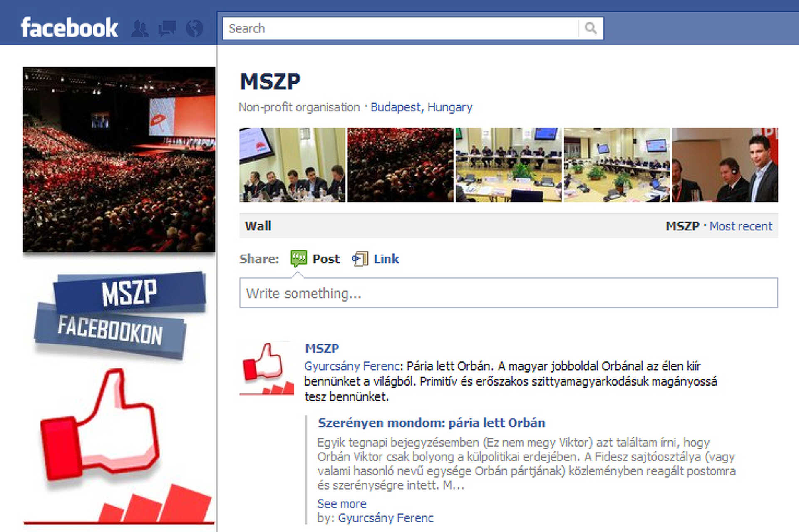Screen dimensions: 799x532
Task: Click Gyurcsány Ferenc author link under article
Action: tap(385, 518)
